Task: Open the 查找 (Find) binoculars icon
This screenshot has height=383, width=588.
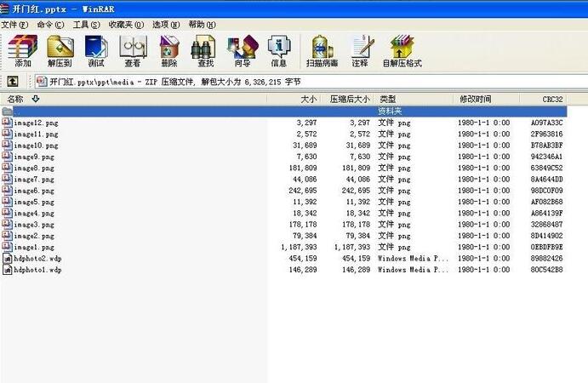Action: point(205,51)
